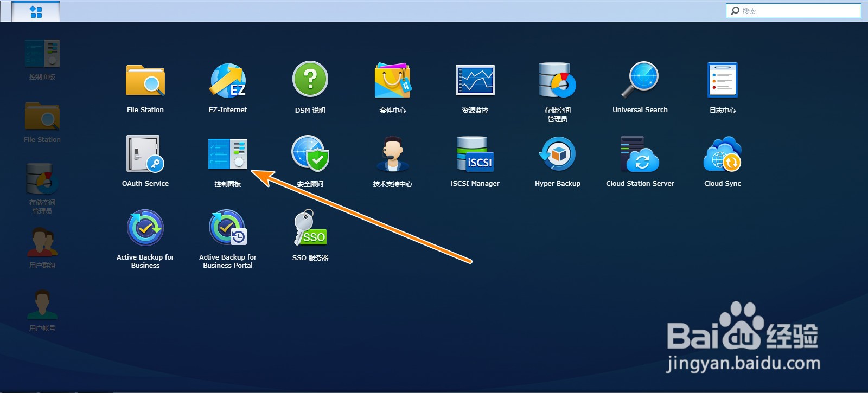The height and width of the screenshot is (393, 868).
Task: Launch the EZ-Internet wizard
Action: coord(228,81)
